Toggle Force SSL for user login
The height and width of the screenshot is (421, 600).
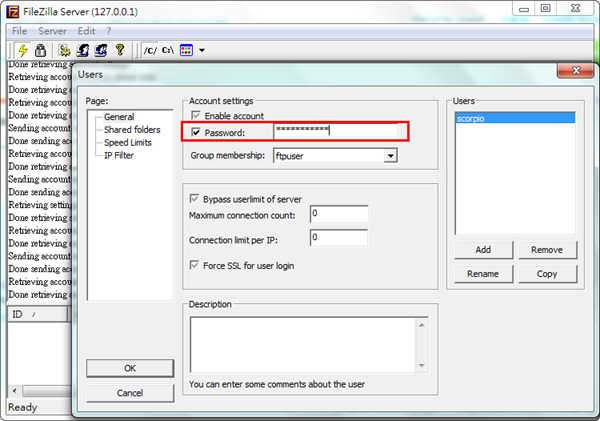tap(196, 265)
